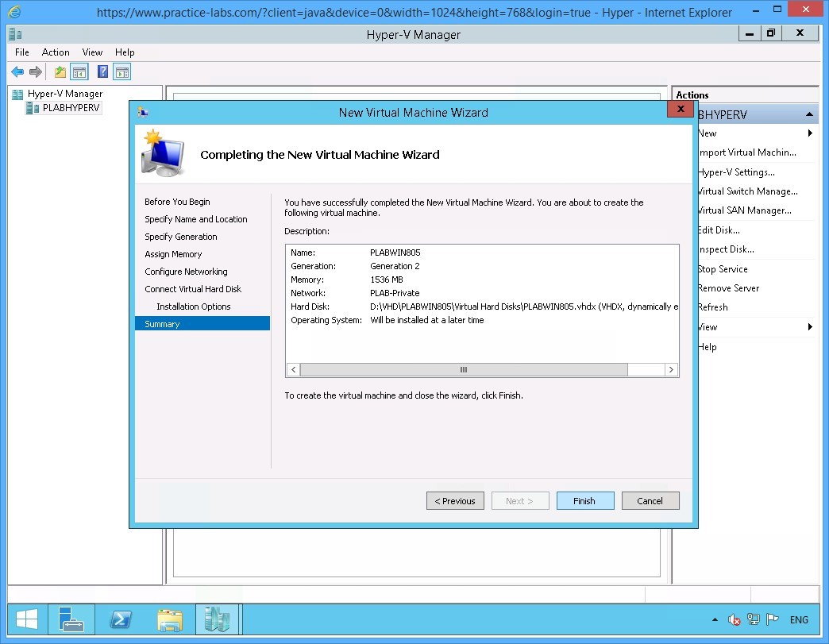Click the Back navigation arrow in the toolbar
This screenshot has height=644, width=829.
point(17,71)
